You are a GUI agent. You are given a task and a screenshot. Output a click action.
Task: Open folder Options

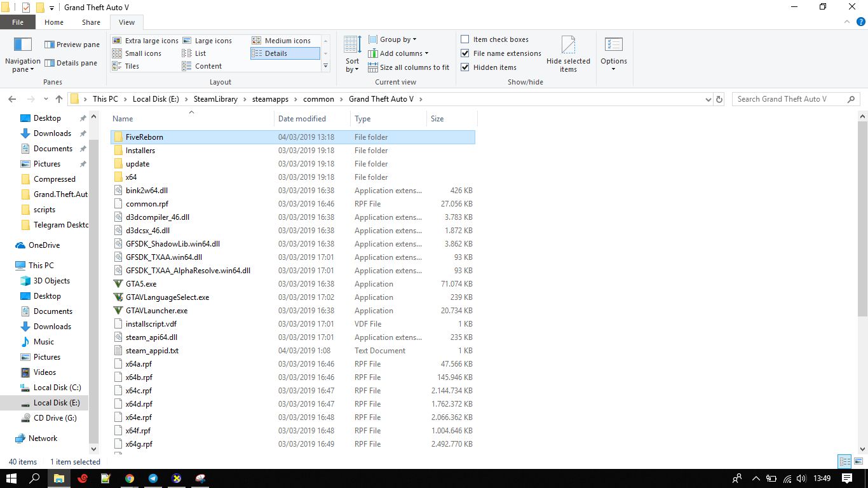click(x=614, y=55)
